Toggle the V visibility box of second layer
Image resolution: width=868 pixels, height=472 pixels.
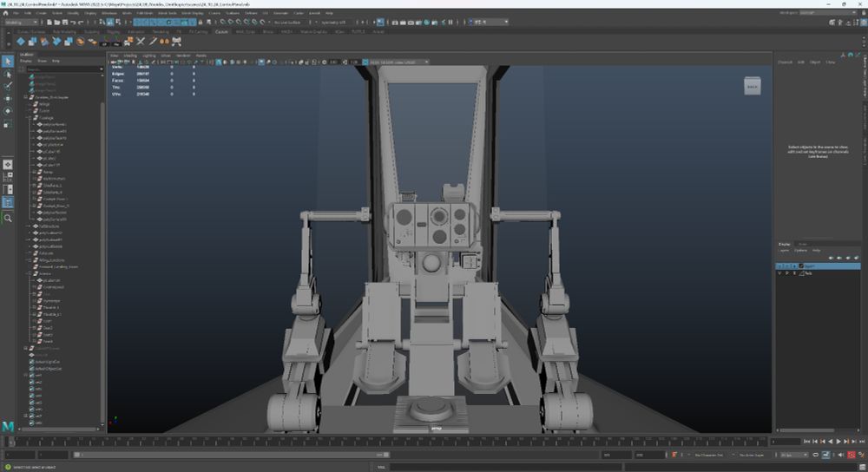[x=779, y=272]
